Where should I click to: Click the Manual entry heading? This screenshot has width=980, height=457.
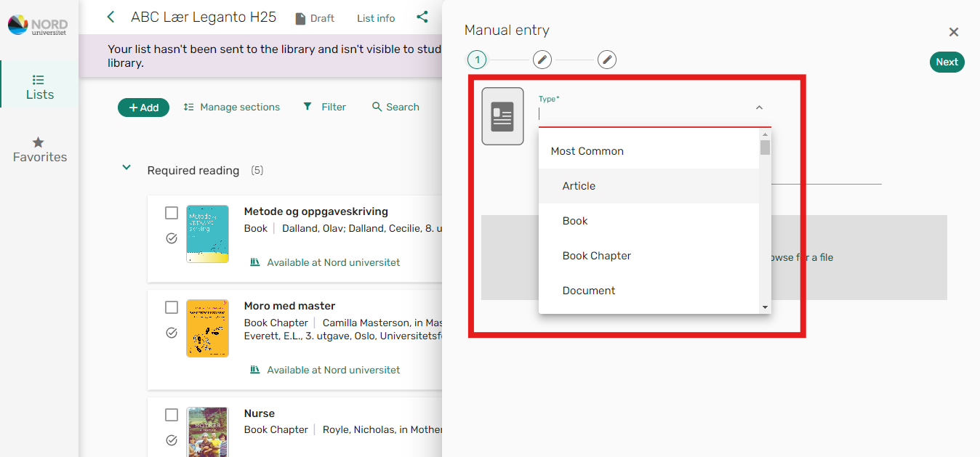tap(507, 31)
